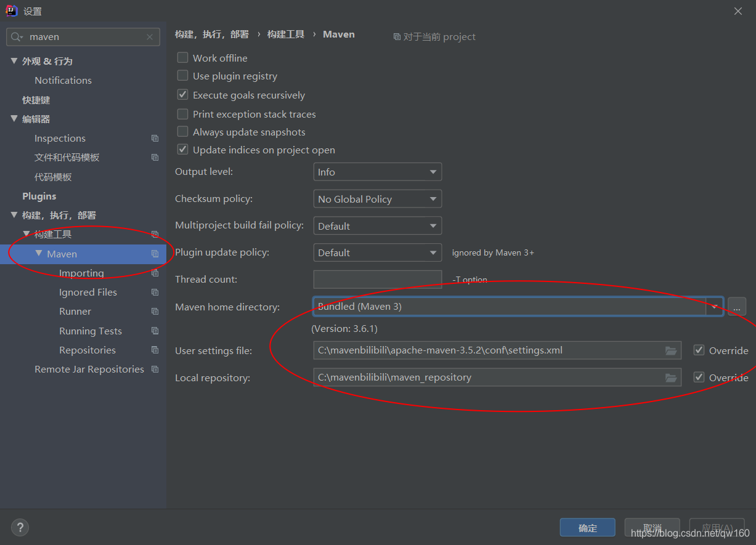Screen dimensions: 756x545
Task: Open the Checksum policy dropdown
Action: pos(377,199)
